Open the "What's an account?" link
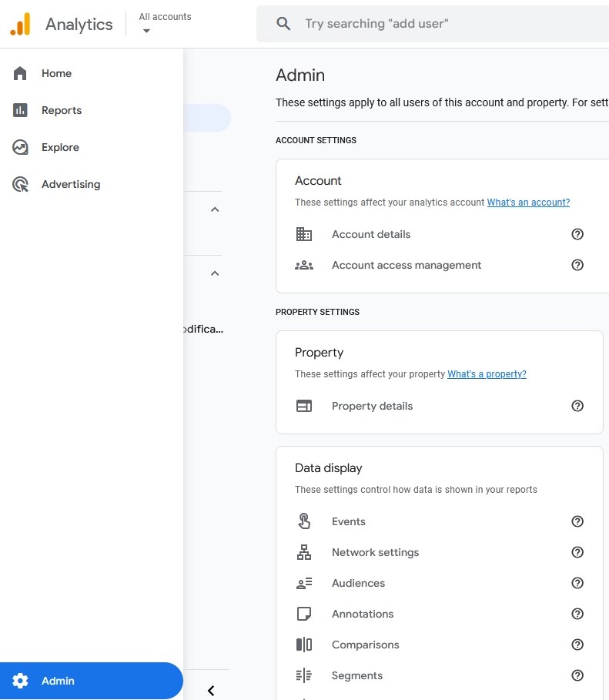The height and width of the screenshot is (700, 609). click(528, 203)
